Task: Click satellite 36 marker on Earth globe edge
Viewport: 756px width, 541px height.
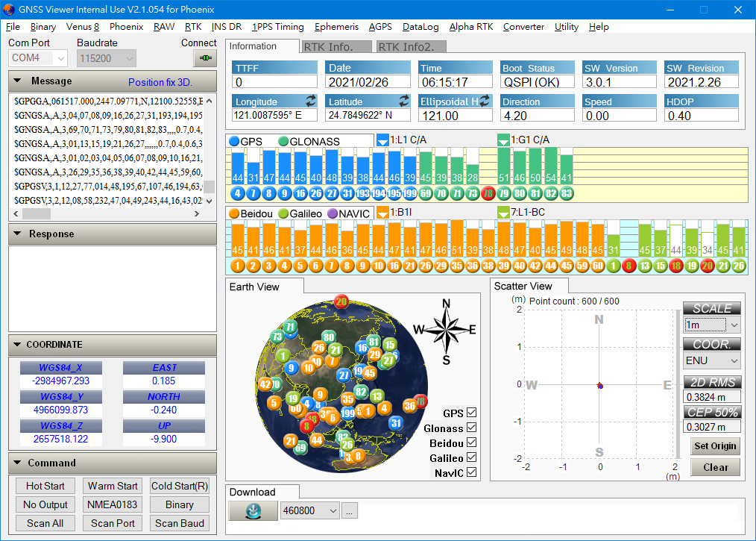Action: [410, 405]
